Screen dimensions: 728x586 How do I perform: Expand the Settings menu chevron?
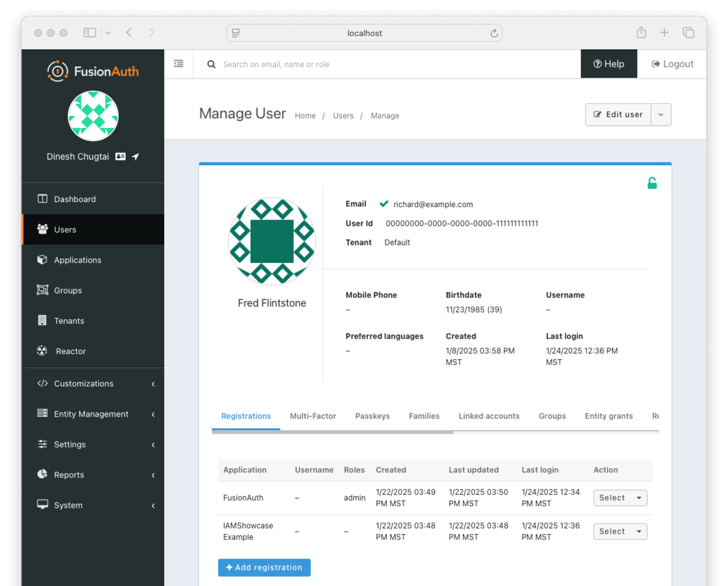tap(153, 445)
